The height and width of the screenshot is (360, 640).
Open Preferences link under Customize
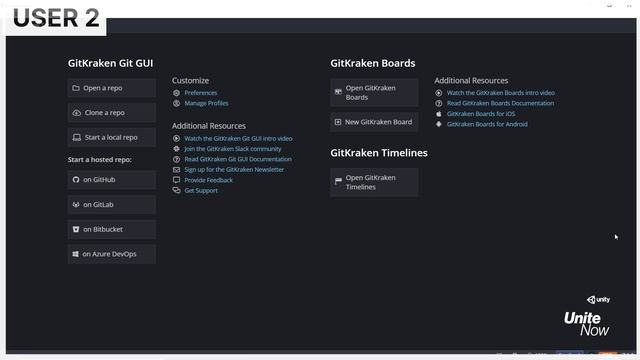click(x=200, y=93)
